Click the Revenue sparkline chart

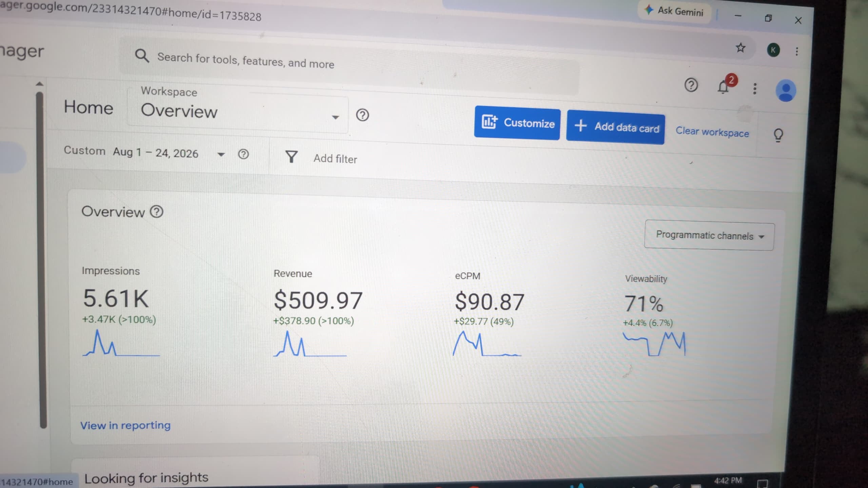click(x=310, y=344)
